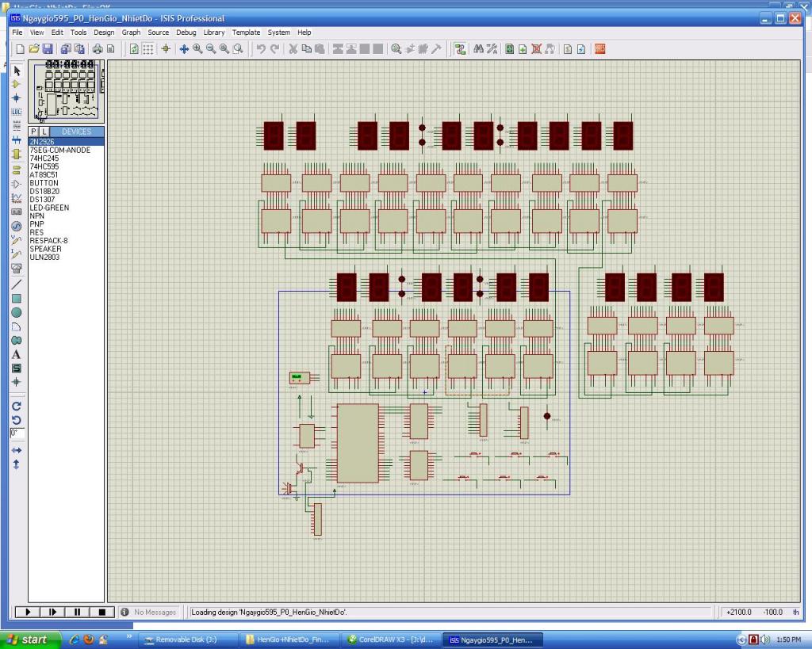Select DS1307 in the devices list

click(43, 200)
